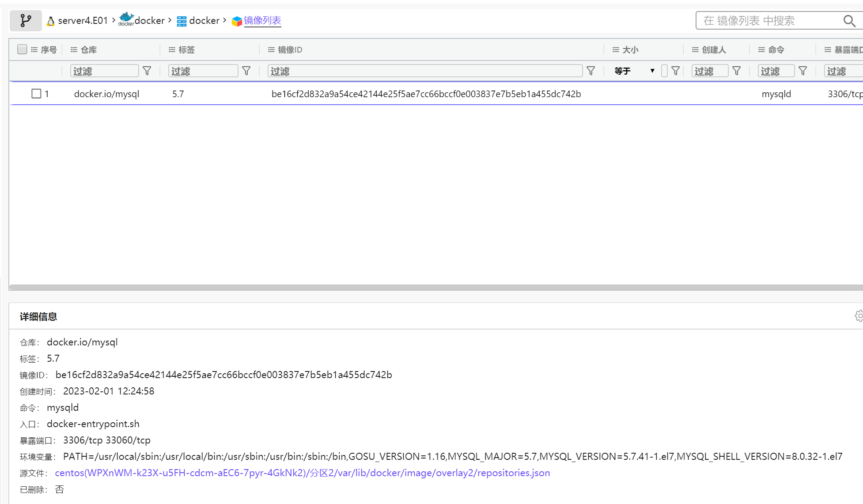Select server4.E01 in the breadcrumb

(83, 21)
